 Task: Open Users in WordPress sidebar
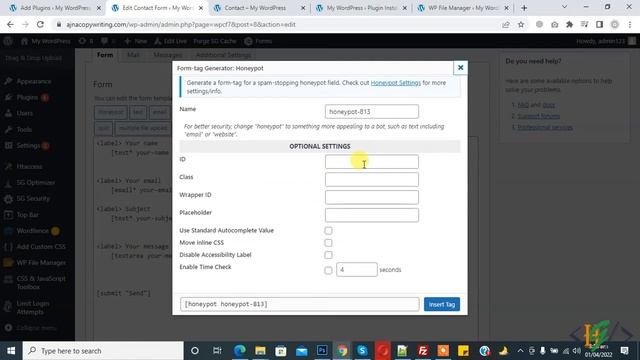[x=24, y=113]
